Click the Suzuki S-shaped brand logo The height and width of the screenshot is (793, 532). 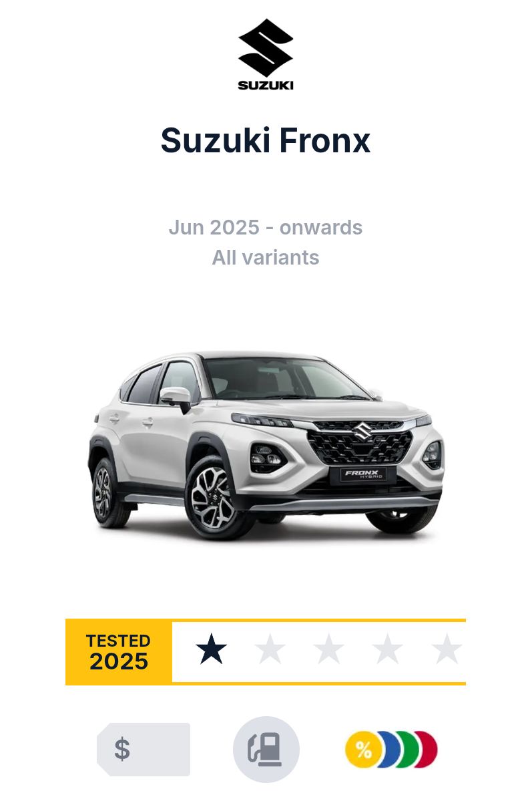[x=266, y=47]
